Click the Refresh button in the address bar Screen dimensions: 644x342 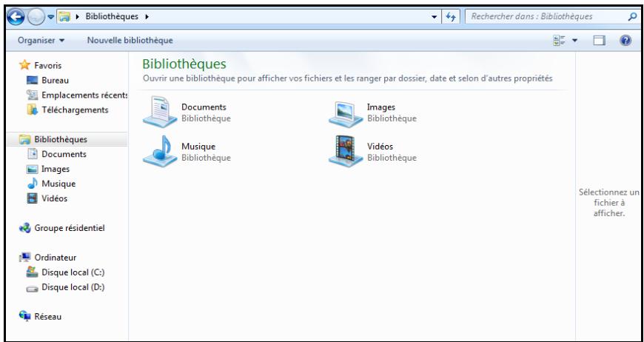coord(451,17)
